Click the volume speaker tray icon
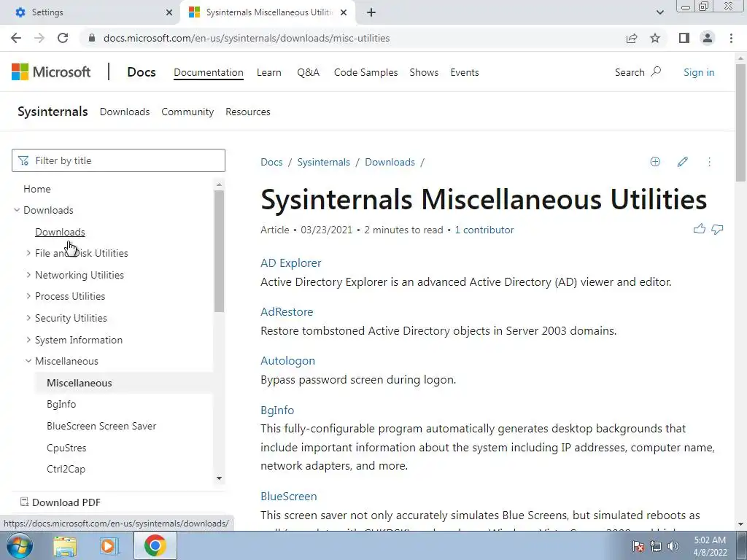 point(673,546)
